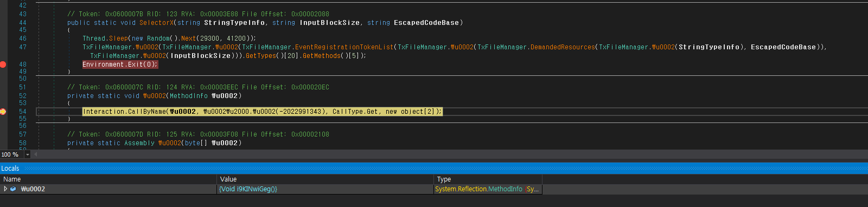Click line number 46 in the gutter

tap(23, 38)
